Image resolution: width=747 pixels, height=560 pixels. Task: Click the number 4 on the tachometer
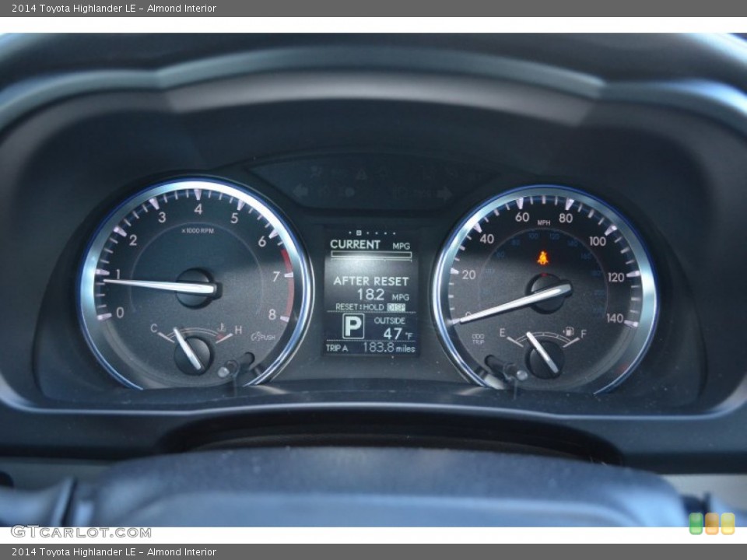pyautogui.click(x=198, y=208)
